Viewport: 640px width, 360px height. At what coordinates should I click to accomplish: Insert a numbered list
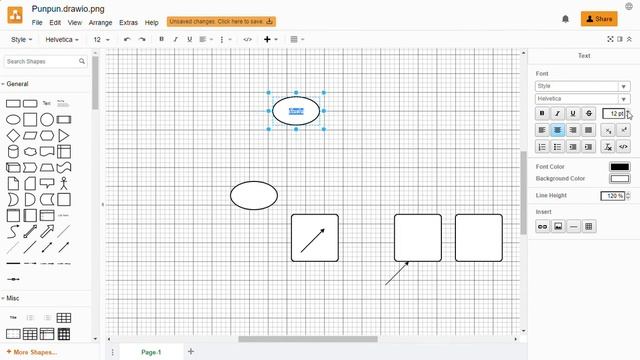coord(542,147)
